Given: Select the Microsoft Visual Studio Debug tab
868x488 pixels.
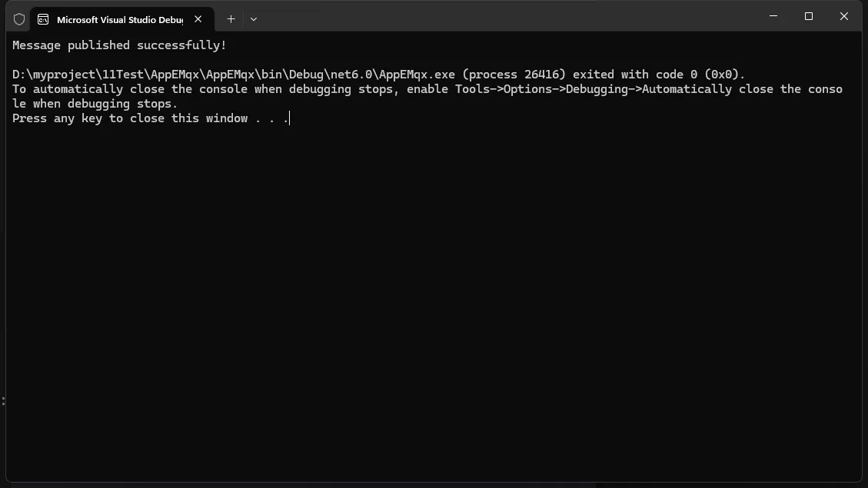Looking at the screenshot, I should [119, 19].
